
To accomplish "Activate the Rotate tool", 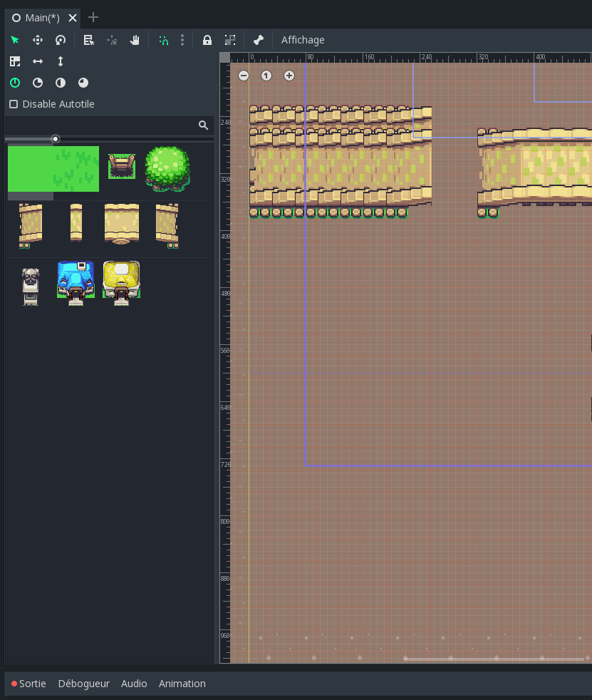I will 60,40.
